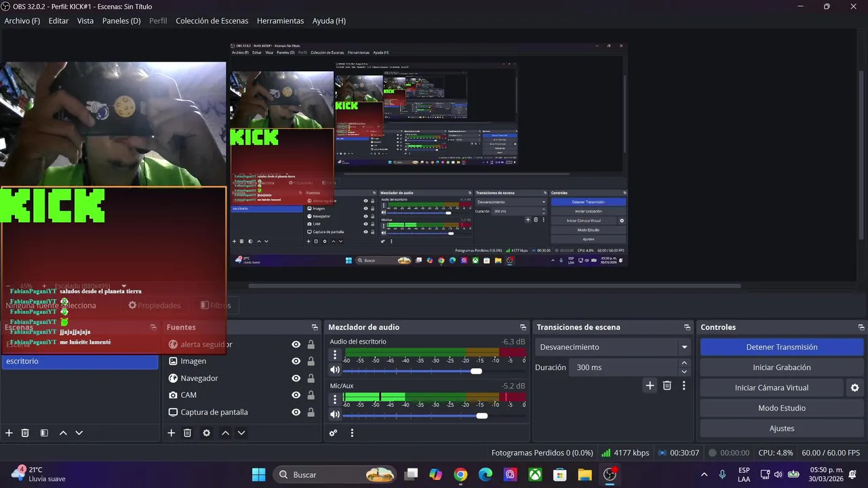Add a new source in Fuentes panel
The height and width of the screenshot is (488, 868).
pyautogui.click(x=171, y=433)
